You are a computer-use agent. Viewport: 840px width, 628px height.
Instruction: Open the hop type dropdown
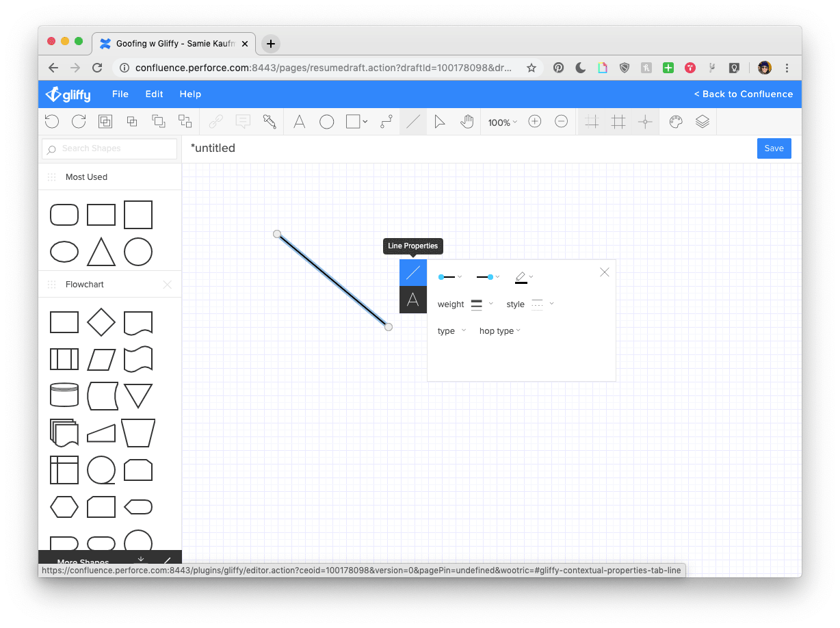point(500,331)
